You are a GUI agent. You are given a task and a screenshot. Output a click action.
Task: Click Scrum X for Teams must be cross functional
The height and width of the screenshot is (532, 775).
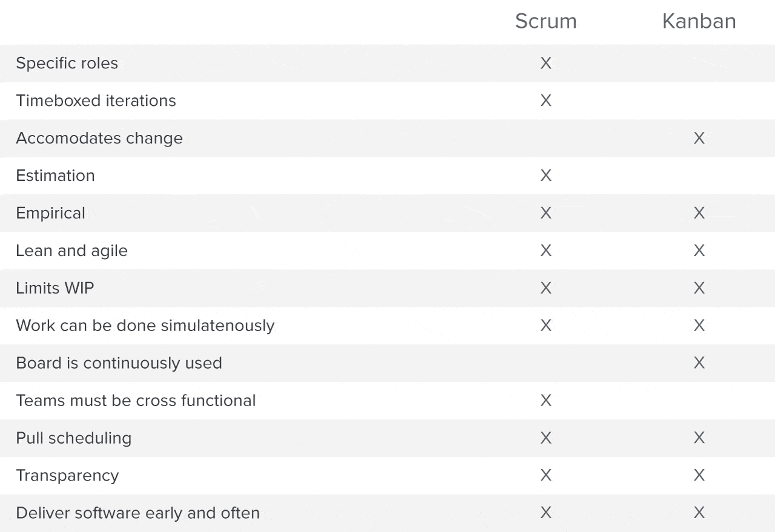coord(546,401)
